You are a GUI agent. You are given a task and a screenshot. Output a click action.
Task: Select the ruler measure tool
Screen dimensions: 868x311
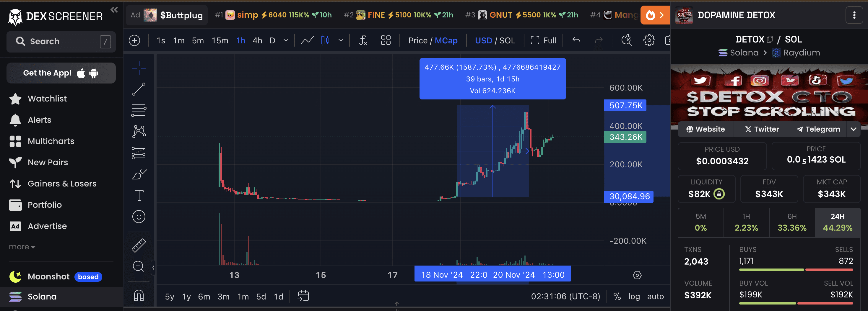139,245
